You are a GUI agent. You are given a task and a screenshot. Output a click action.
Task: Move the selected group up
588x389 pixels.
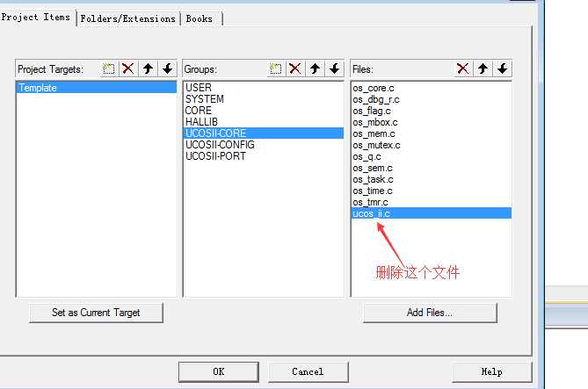pyautogui.click(x=315, y=69)
